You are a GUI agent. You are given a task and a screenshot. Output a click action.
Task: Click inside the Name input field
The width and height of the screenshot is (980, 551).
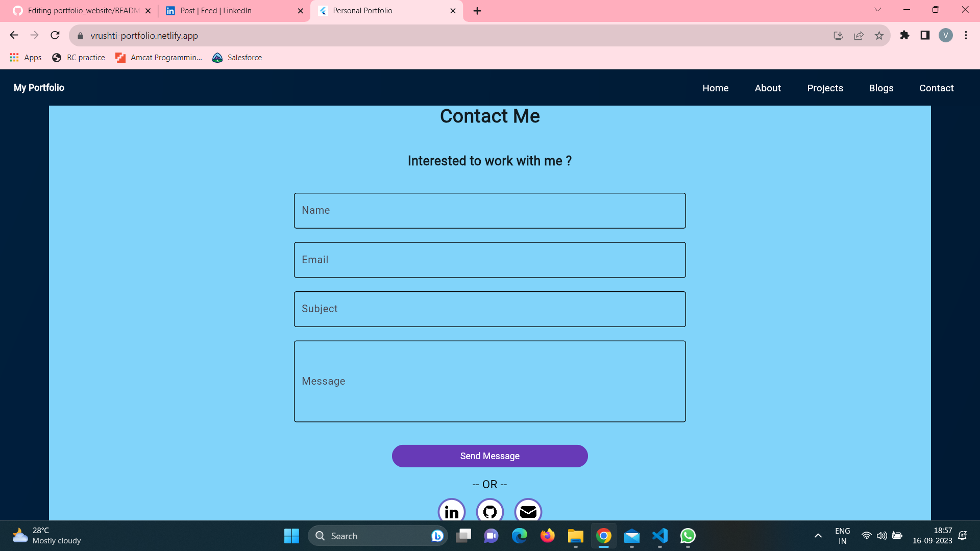[x=489, y=210]
